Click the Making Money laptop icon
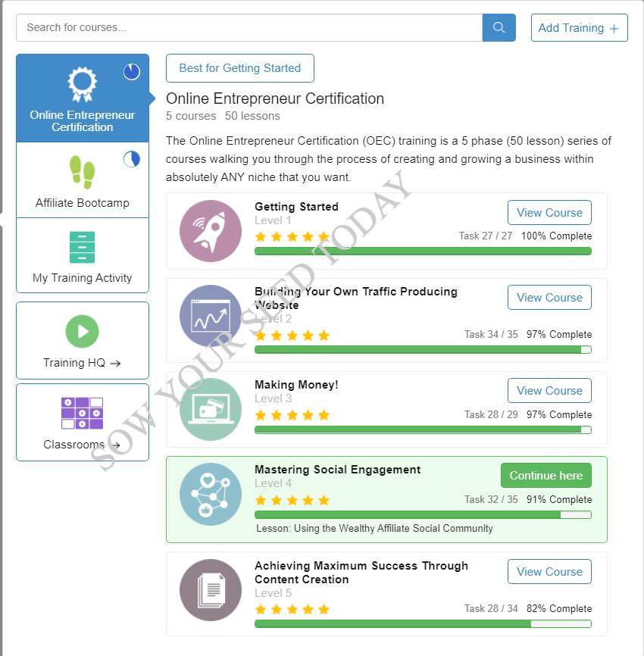Viewport: 644px width, 656px height. 211,409
